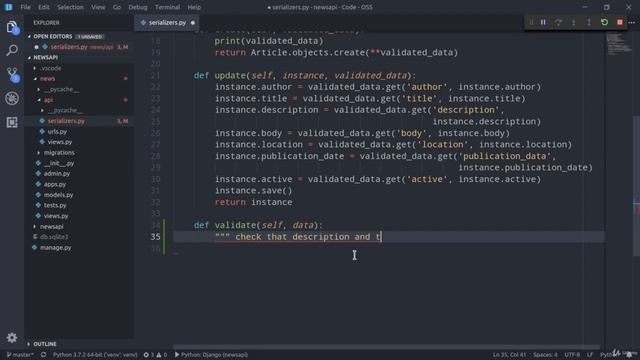Open manage.py file
Screen dimensions: 640x360
click(x=56, y=248)
